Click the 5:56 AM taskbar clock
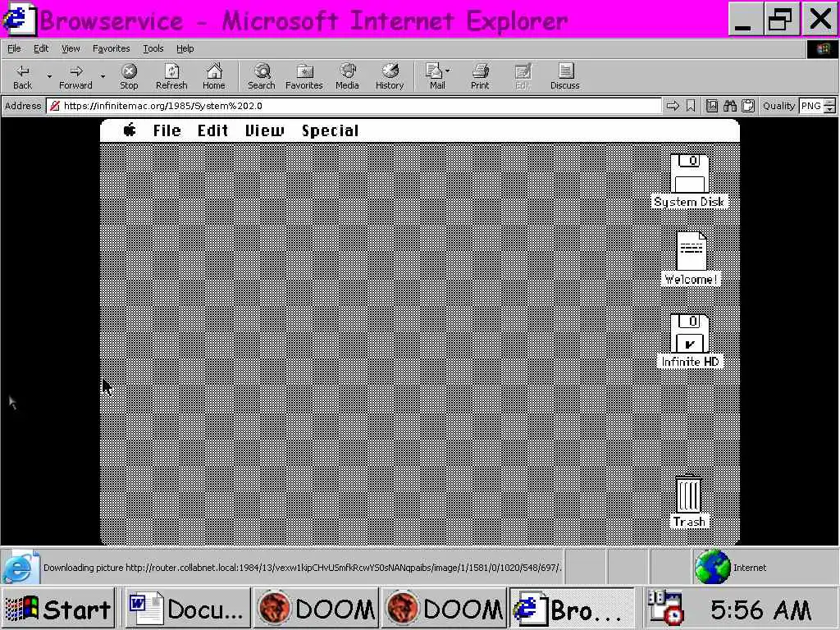The height and width of the screenshot is (630, 840). pyautogui.click(x=760, y=609)
